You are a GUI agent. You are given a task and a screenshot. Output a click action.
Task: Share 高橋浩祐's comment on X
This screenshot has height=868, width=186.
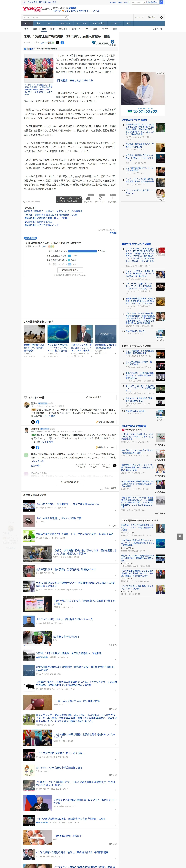click(33, 447)
